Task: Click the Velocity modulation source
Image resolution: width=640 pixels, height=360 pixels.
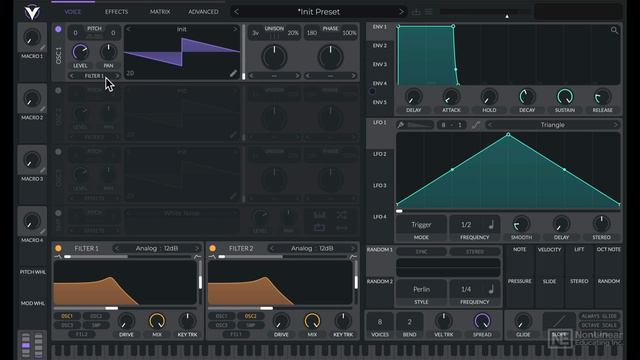Action: (549, 249)
